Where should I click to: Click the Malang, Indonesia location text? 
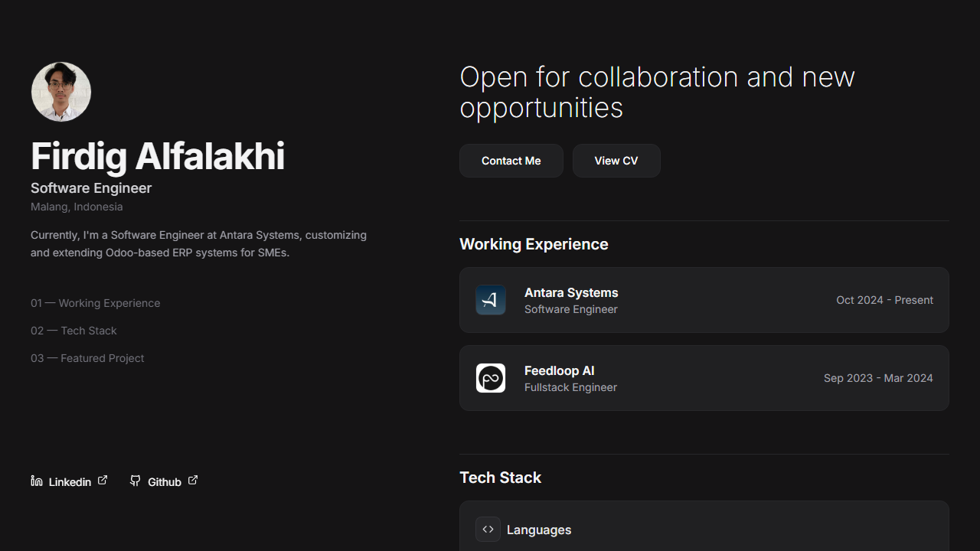[x=77, y=207]
